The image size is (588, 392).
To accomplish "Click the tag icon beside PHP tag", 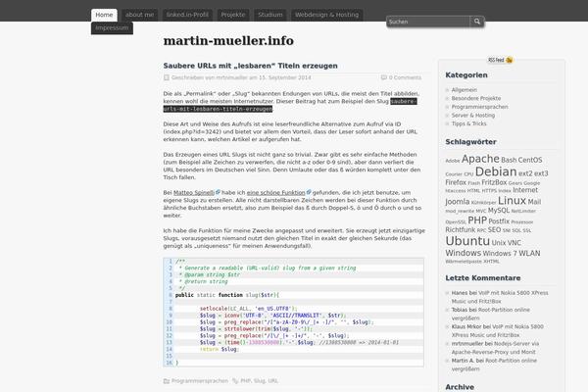I will 235,381.
